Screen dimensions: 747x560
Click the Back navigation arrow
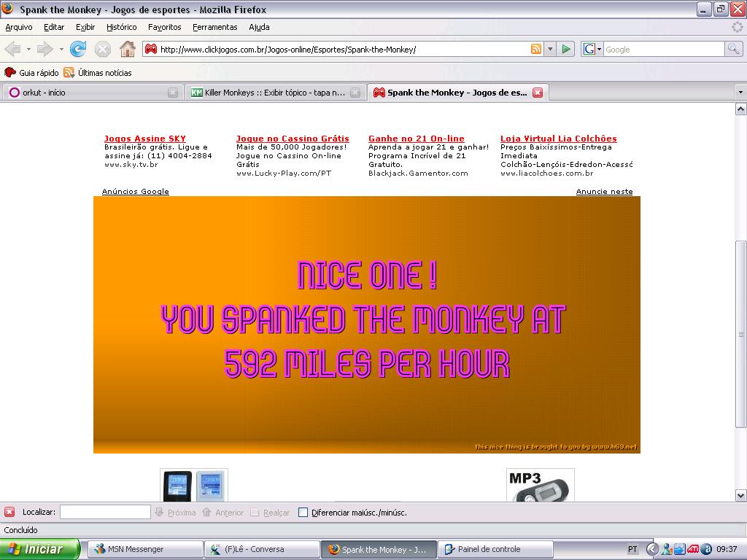point(13,49)
